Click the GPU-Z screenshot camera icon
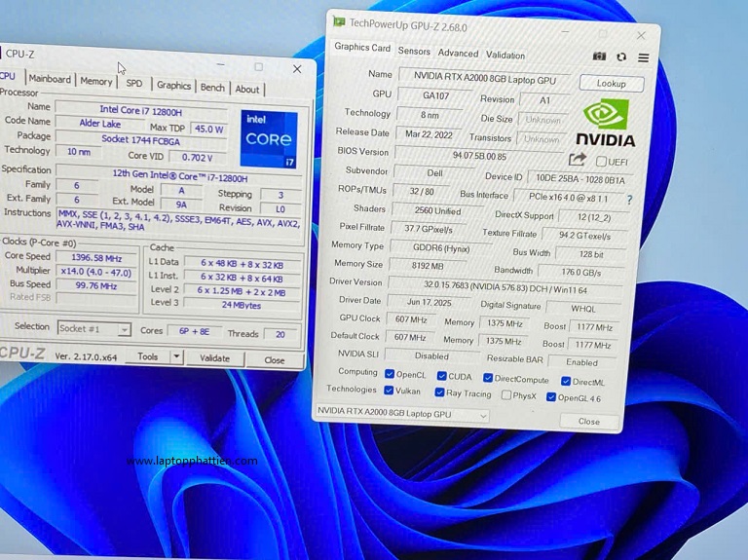 point(600,57)
